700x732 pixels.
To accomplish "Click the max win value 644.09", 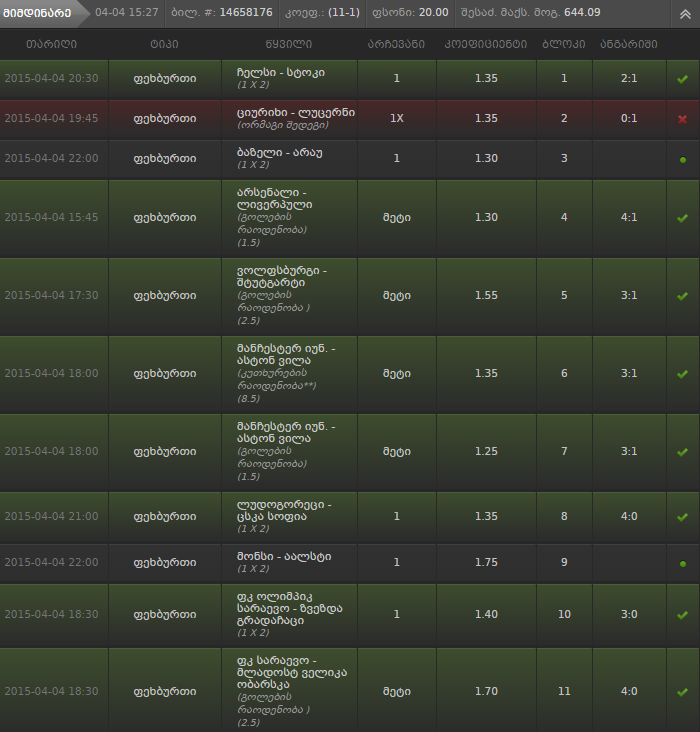I will (582, 12).
